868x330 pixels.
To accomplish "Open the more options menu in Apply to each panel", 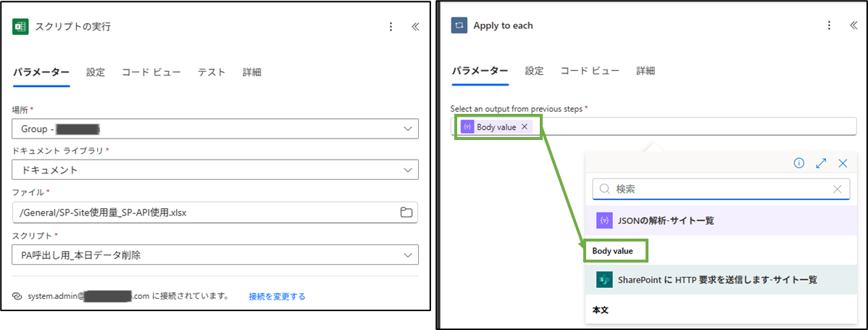I will (x=829, y=25).
